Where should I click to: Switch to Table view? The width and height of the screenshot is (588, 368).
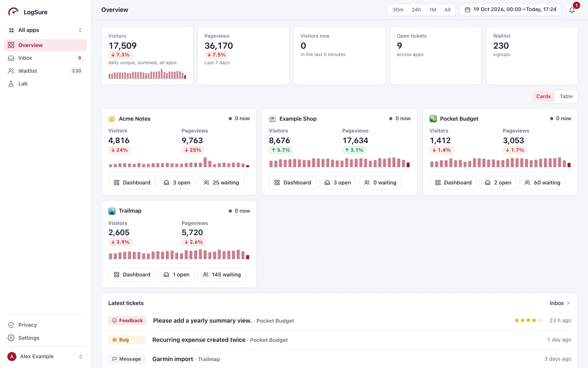pyautogui.click(x=566, y=96)
